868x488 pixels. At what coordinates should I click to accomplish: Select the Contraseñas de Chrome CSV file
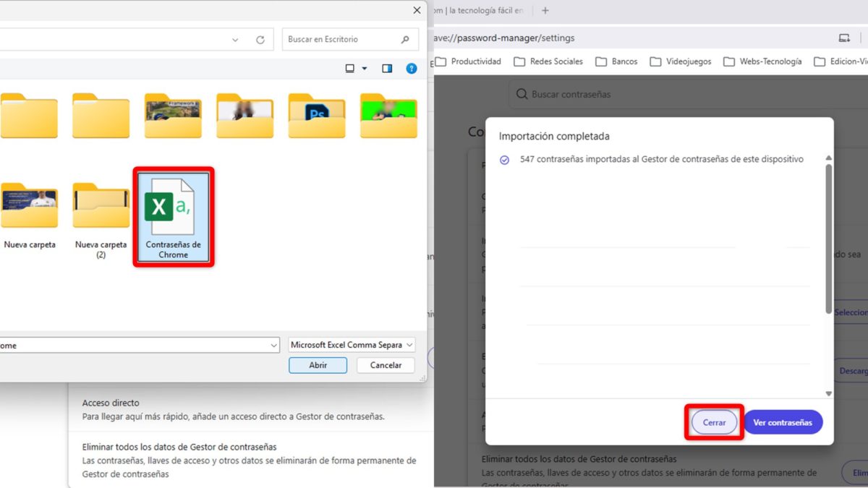click(x=174, y=217)
